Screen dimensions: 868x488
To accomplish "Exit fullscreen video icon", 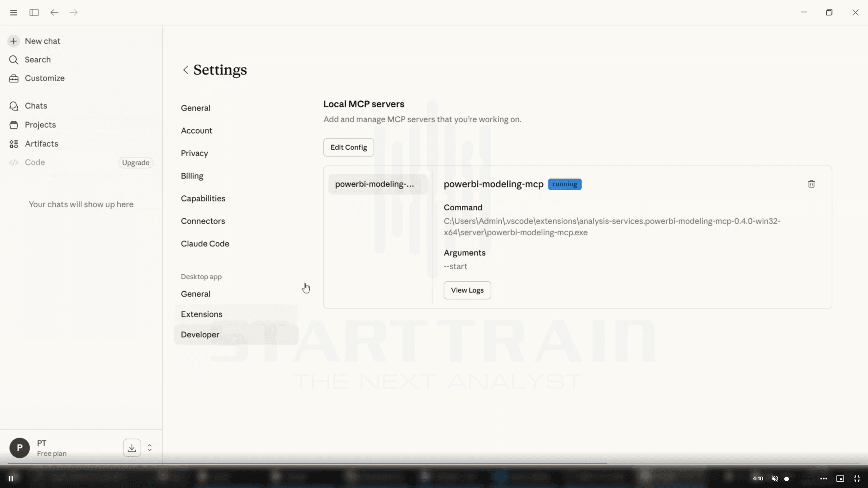I will 857,479.
